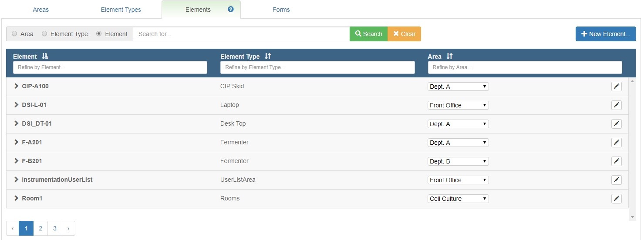Edit the DSI-L-01 row with pencil icon
This screenshot has width=644, height=240.
coord(616,105)
